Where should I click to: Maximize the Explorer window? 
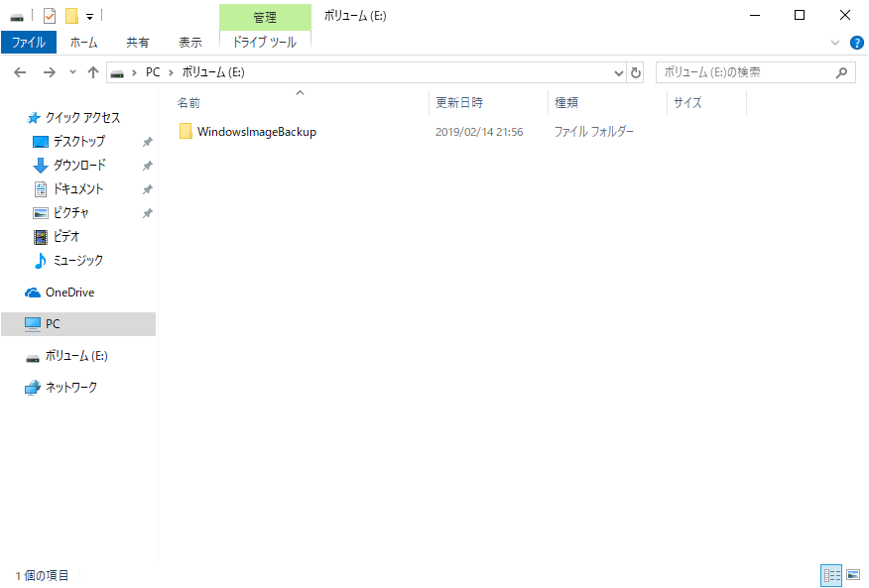point(800,15)
